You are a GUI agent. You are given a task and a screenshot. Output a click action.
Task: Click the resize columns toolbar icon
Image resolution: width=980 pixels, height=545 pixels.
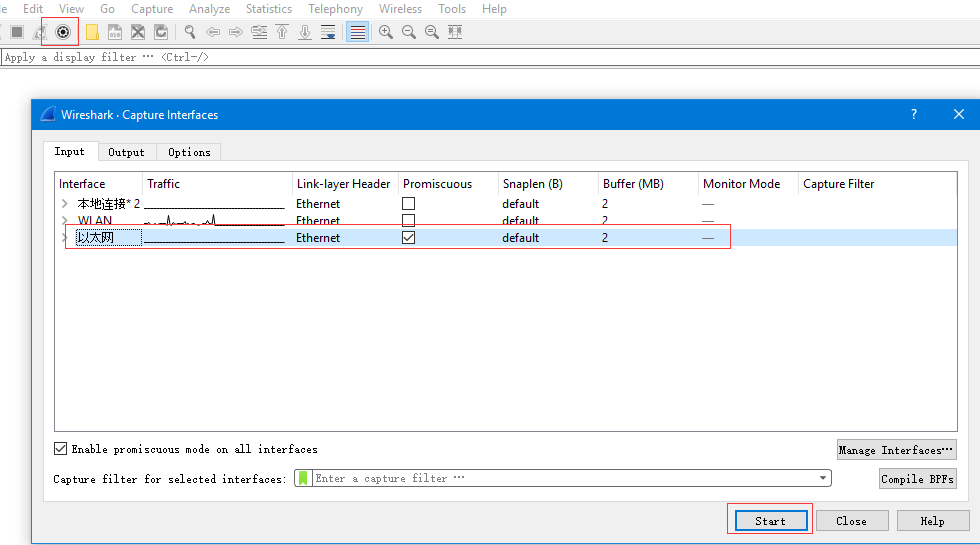455,32
